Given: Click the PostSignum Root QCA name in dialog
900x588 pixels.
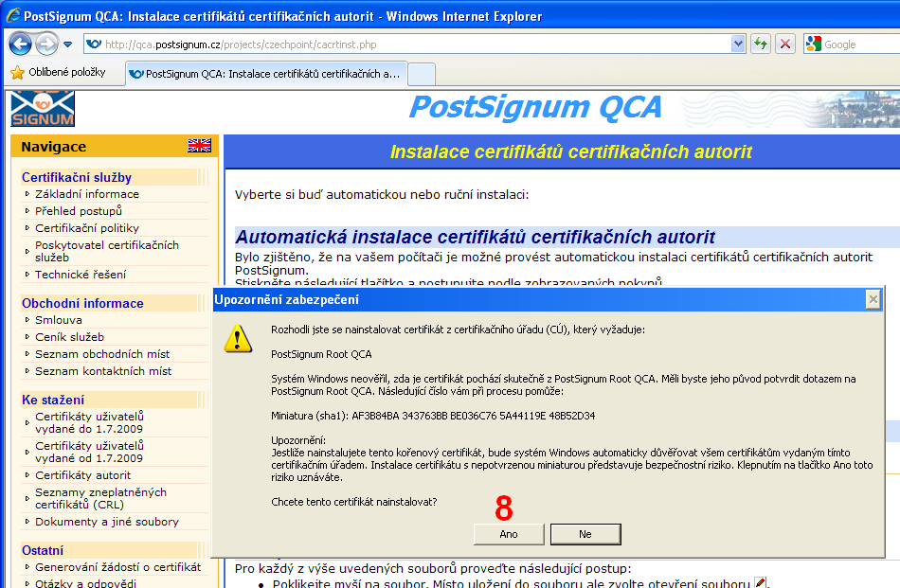Looking at the screenshot, I should 321,354.
